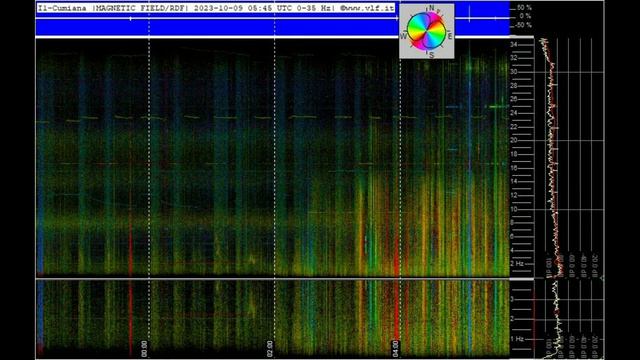The height and width of the screenshot is (360, 640).
Task: Select the 00:00 time marker label
Action: pos(144,349)
